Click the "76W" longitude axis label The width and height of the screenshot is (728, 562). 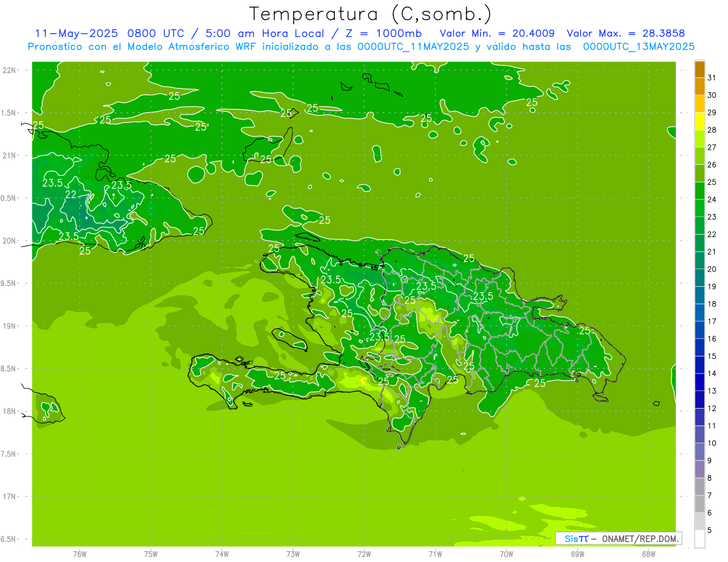click(x=79, y=554)
